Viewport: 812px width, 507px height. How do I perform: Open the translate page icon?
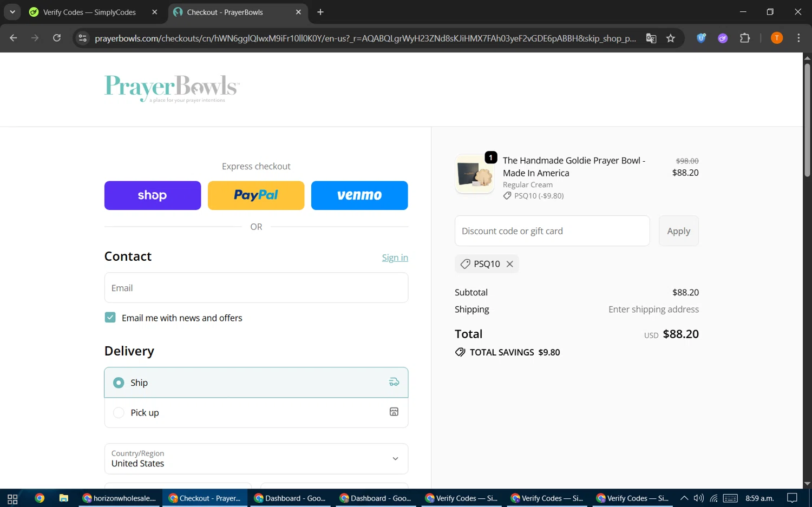click(651, 38)
